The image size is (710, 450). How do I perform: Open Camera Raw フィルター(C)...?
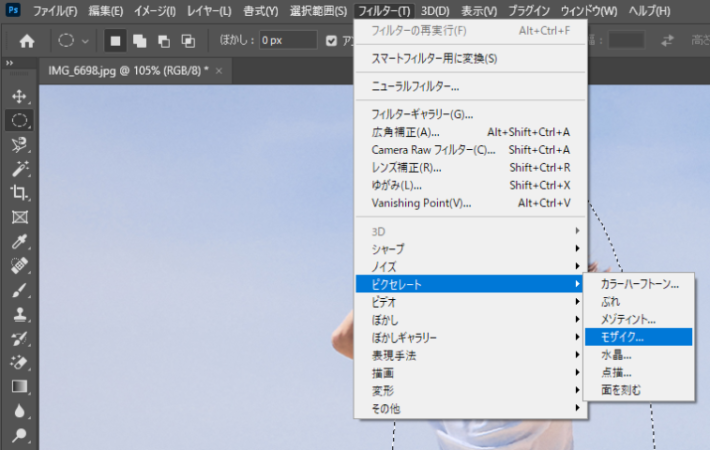coord(470,150)
